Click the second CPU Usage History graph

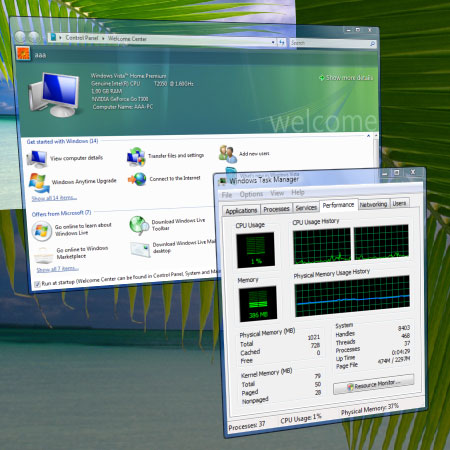click(381, 242)
